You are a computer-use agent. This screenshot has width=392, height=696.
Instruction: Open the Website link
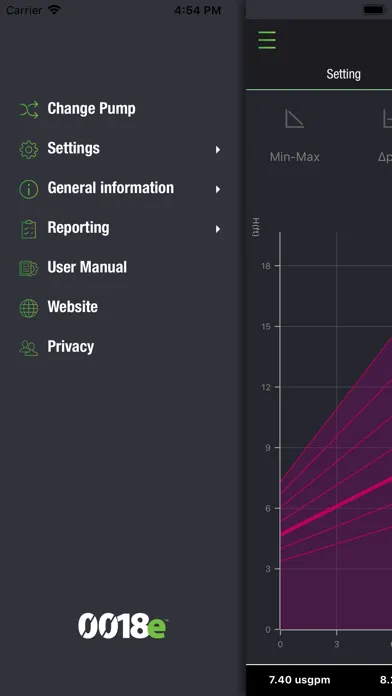click(72, 307)
